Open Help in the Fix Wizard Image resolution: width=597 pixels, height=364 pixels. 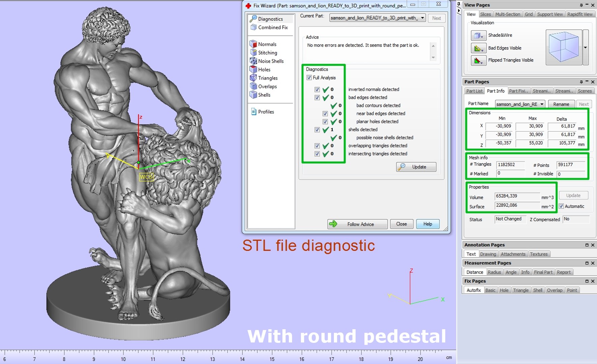[428, 224]
